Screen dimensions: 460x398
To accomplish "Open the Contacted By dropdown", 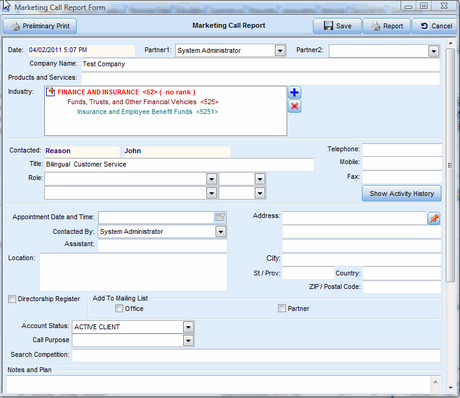I will [220, 232].
